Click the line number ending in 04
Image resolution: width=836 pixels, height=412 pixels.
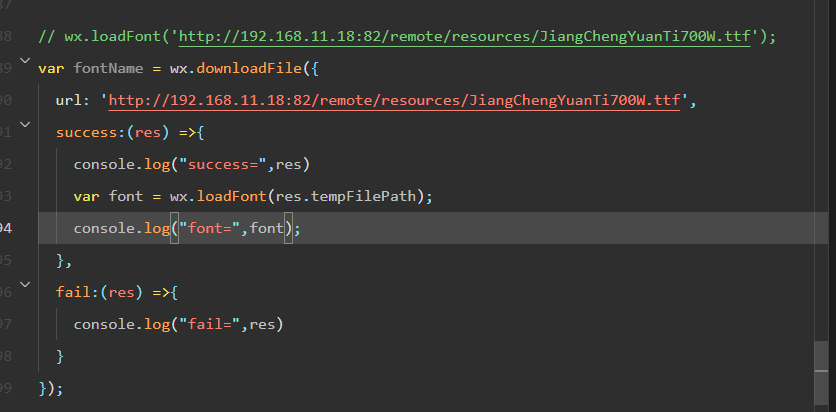tap(6, 229)
